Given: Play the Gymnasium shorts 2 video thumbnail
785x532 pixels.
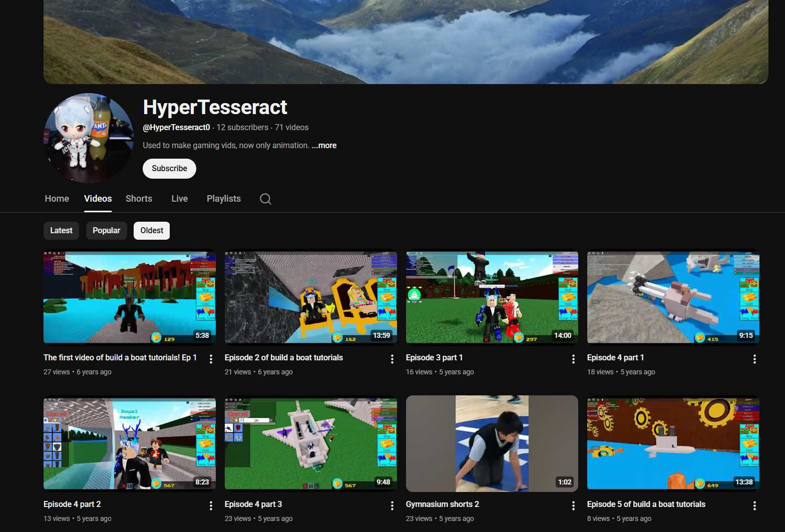Looking at the screenshot, I should (x=492, y=443).
